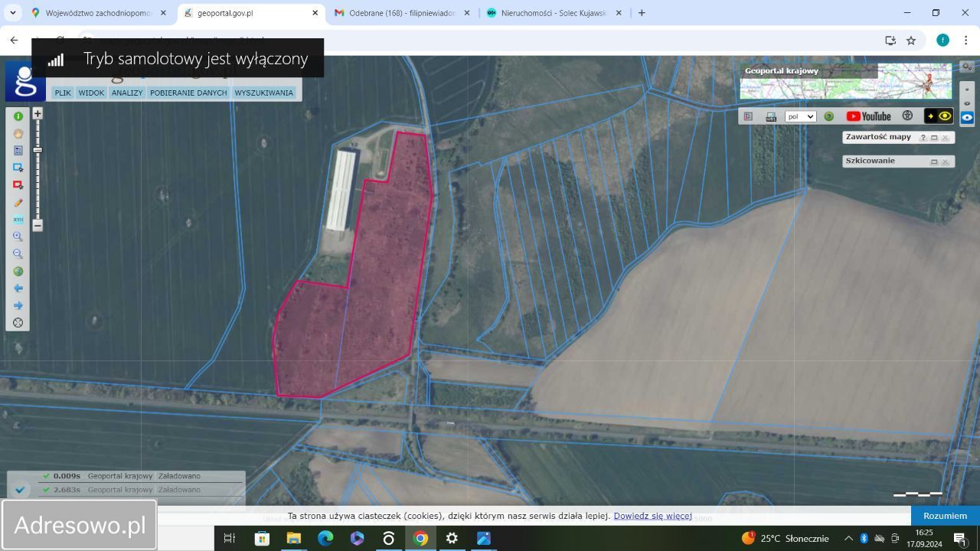
Task: Follow the 'Dowiedz się więcej' link
Action: 652,516
